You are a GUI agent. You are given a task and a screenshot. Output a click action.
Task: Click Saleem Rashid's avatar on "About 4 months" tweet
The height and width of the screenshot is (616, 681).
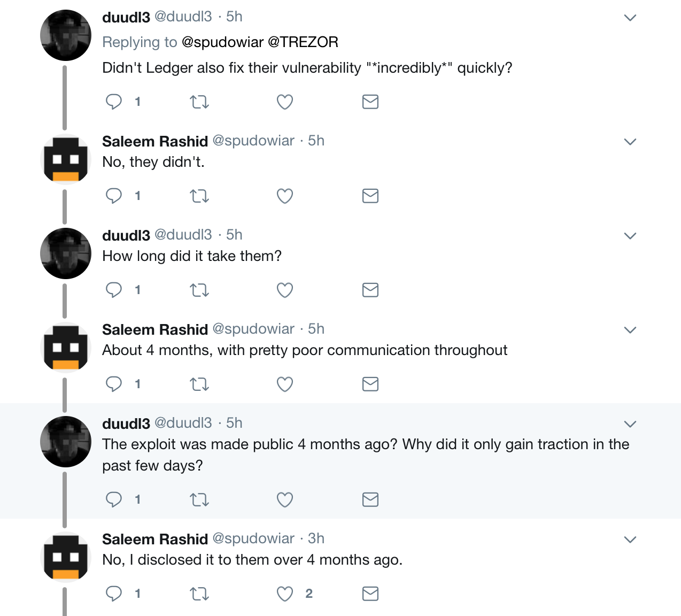click(66, 348)
